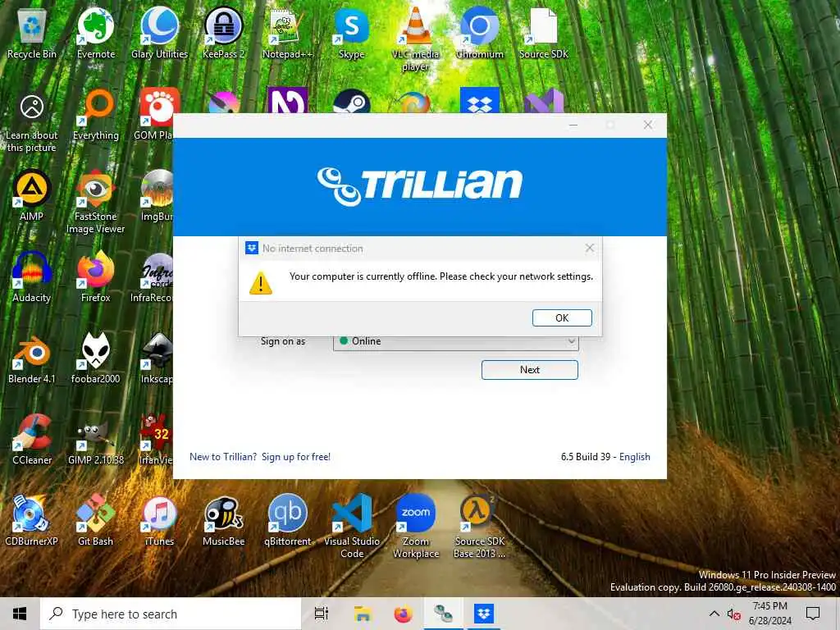Click OK in the No internet connection dialog
840x630 pixels.
coord(562,317)
